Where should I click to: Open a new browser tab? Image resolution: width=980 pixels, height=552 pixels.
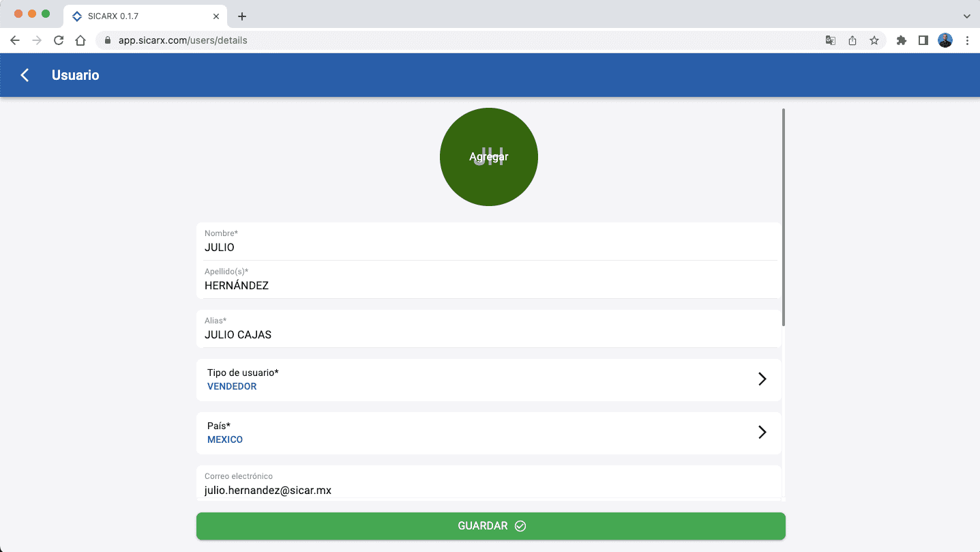point(241,16)
